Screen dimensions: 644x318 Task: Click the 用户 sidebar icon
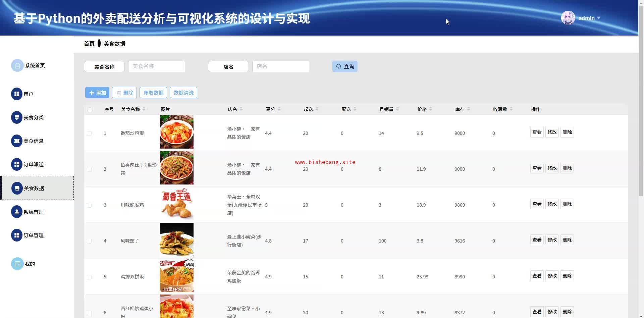click(16, 94)
